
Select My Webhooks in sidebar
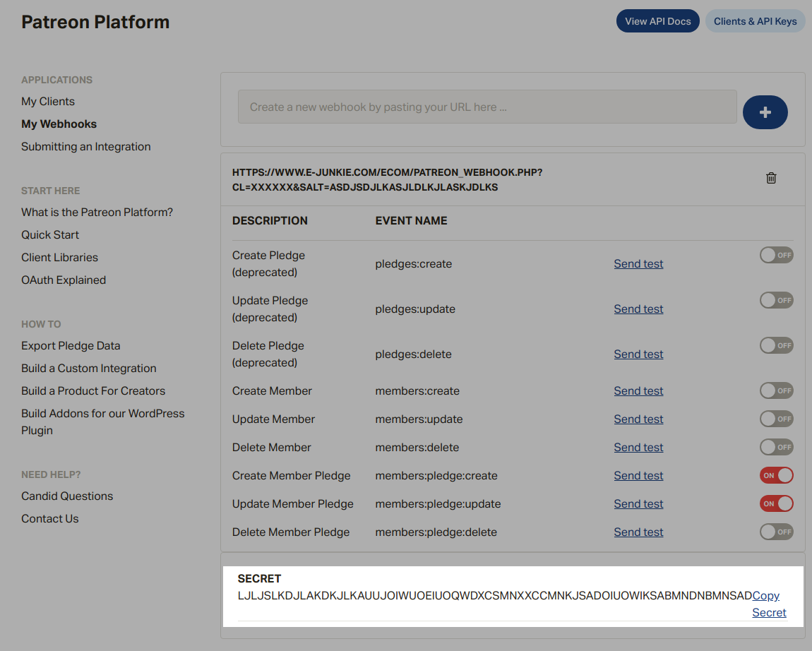point(59,124)
